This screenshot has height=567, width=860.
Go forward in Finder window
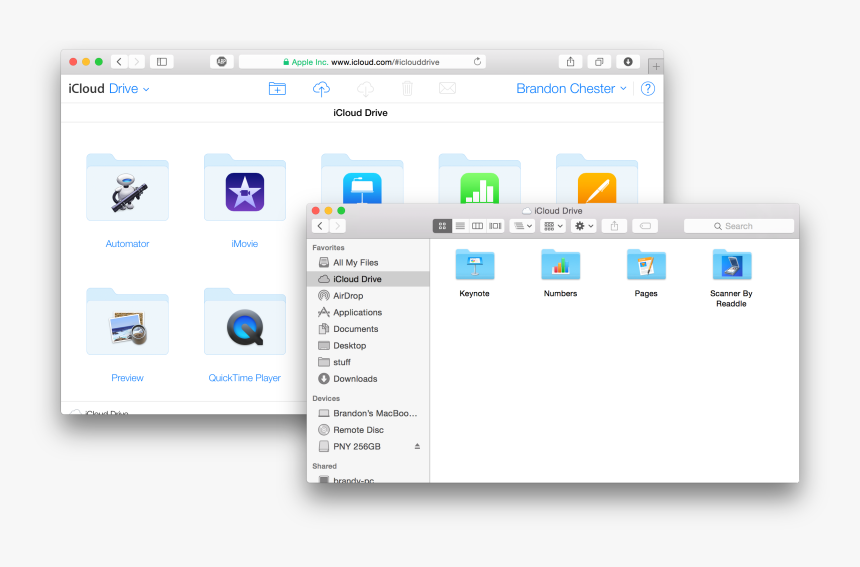click(x=338, y=226)
